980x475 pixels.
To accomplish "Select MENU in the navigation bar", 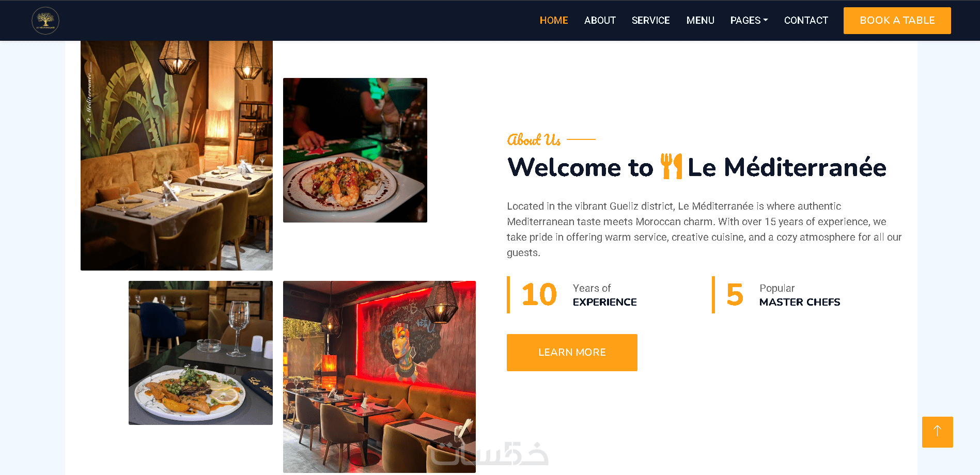I will tap(700, 21).
